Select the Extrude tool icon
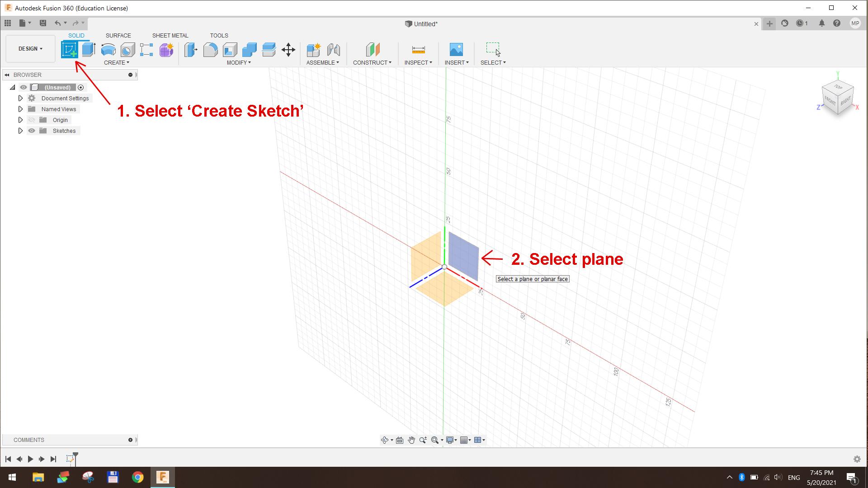The width and height of the screenshot is (868, 488). (89, 49)
